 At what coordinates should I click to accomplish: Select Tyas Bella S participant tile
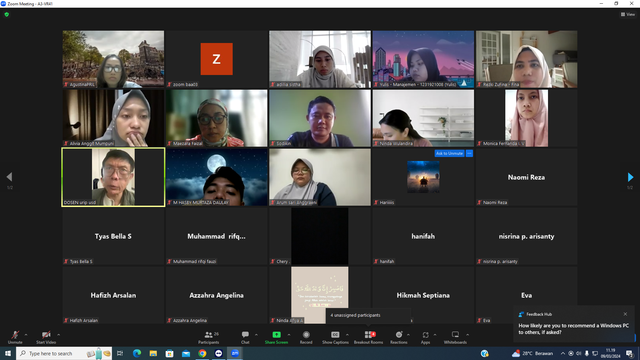click(113, 236)
